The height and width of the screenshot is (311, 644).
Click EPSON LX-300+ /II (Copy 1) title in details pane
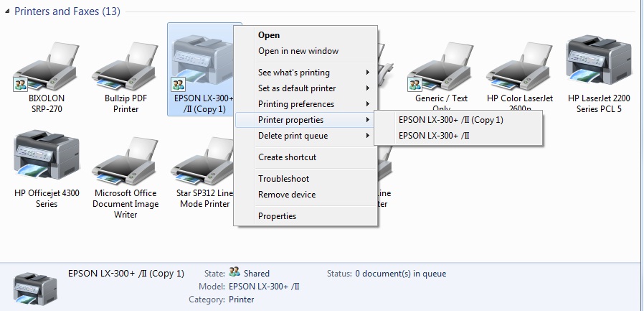(126, 273)
